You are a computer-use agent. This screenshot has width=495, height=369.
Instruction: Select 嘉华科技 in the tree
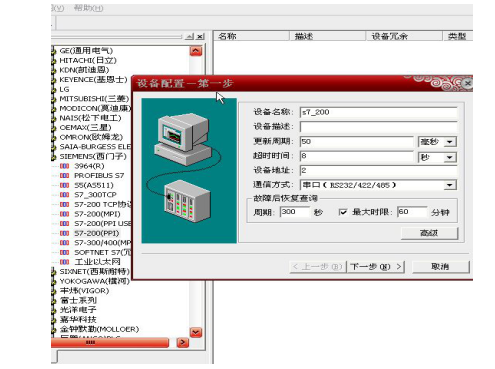(x=78, y=319)
